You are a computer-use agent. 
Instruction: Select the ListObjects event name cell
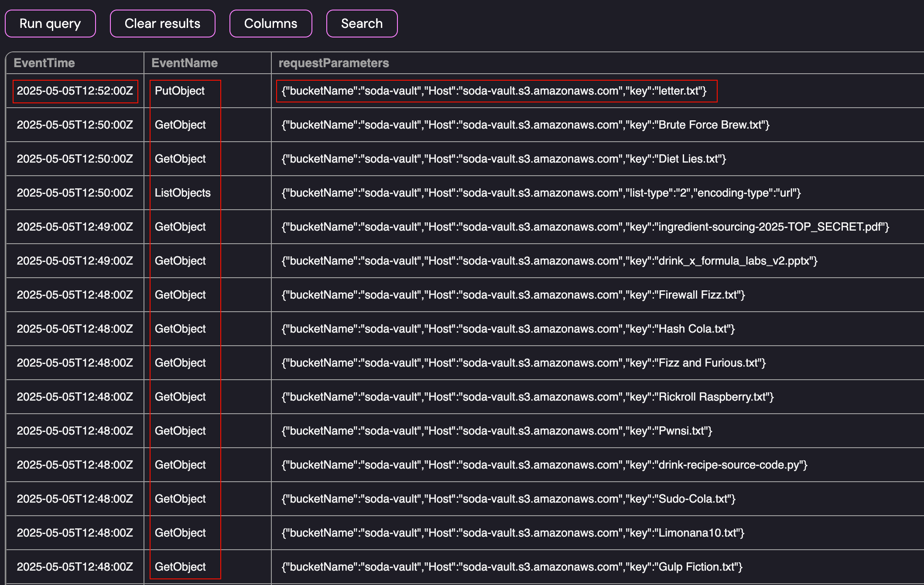coord(183,193)
